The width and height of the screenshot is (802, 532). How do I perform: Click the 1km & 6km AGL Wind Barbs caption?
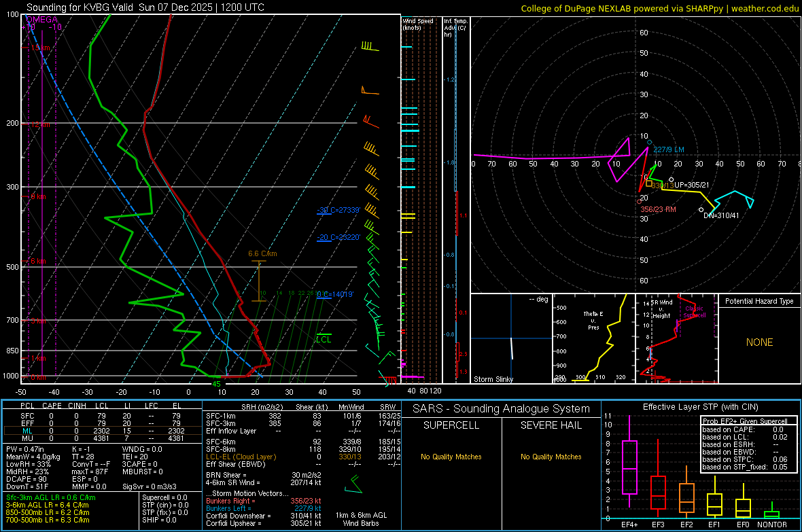(x=361, y=519)
